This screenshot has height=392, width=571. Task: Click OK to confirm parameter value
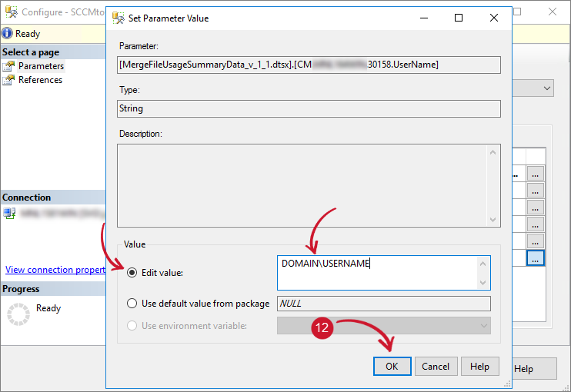point(392,366)
